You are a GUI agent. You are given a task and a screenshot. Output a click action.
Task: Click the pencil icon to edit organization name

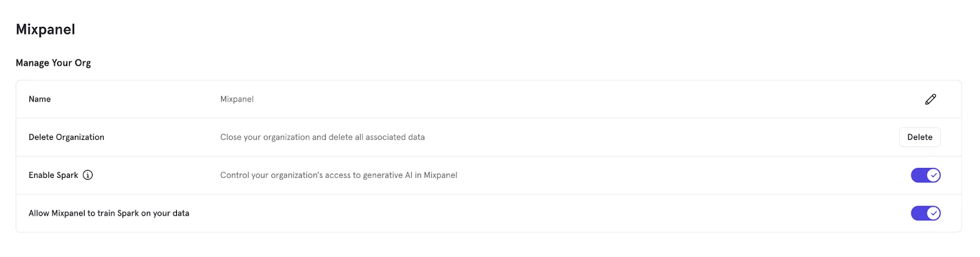pos(930,99)
